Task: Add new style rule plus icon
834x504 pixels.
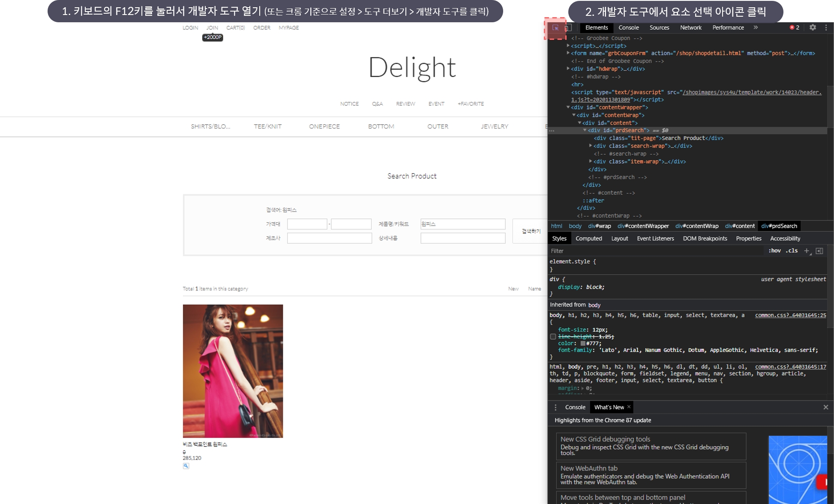Action: [807, 251]
